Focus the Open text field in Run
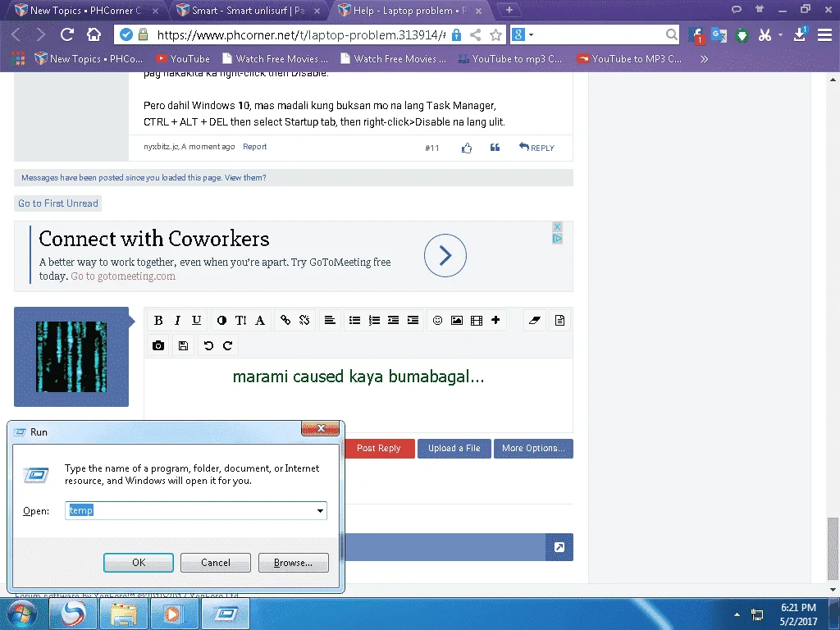The width and height of the screenshot is (840, 630). click(195, 510)
